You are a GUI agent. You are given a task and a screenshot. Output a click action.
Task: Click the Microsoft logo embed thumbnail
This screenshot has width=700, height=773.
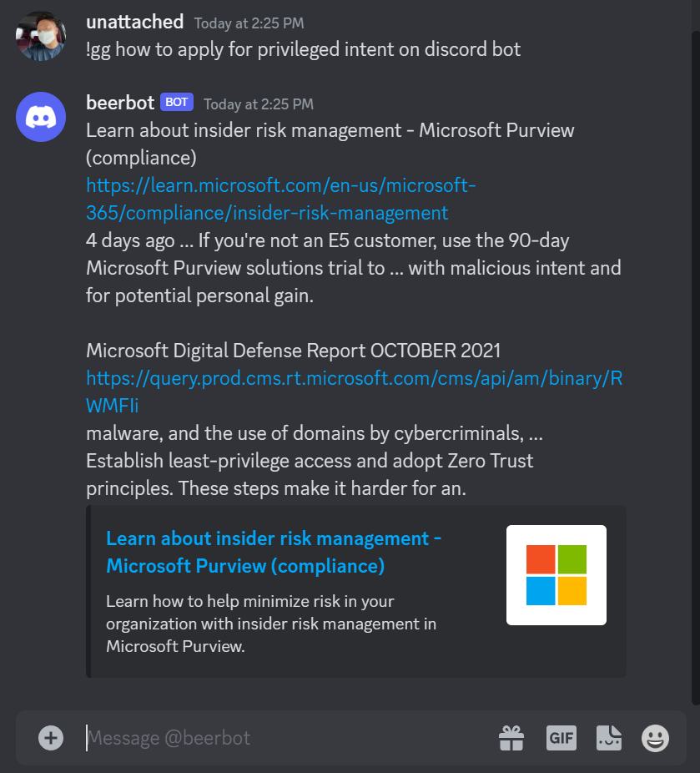[x=556, y=575]
